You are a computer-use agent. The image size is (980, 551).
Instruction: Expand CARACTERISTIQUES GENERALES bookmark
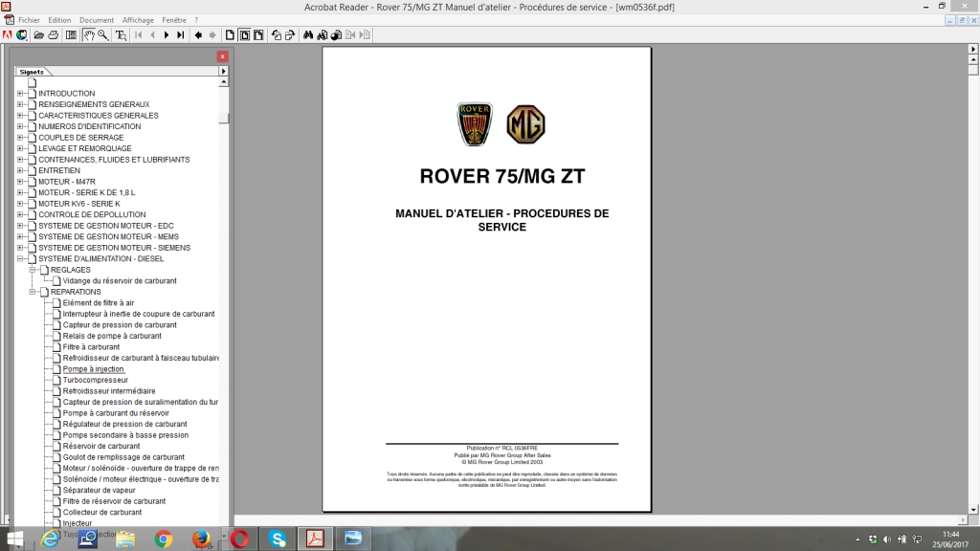pyautogui.click(x=20, y=116)
